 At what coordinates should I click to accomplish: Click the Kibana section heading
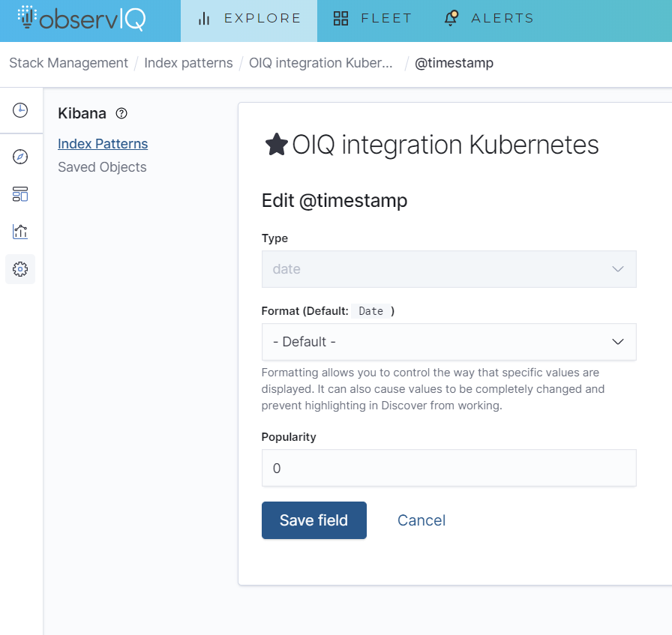[x=82, y=113]
